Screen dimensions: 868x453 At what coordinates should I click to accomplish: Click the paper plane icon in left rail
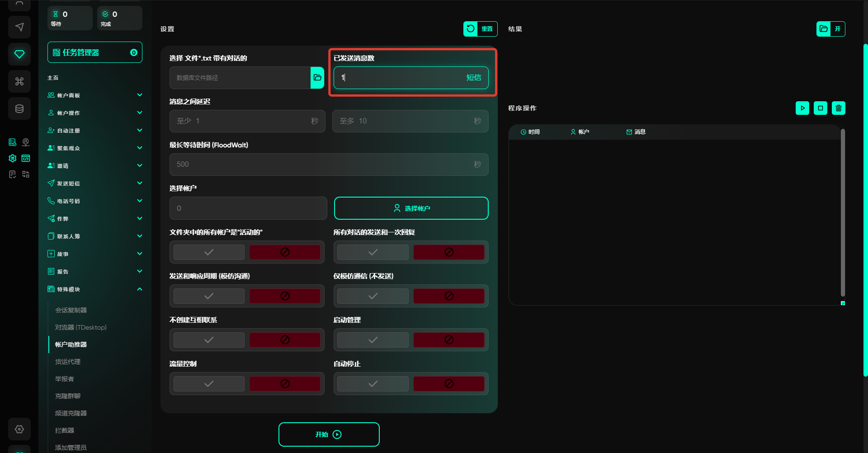[x=19, y=27]
